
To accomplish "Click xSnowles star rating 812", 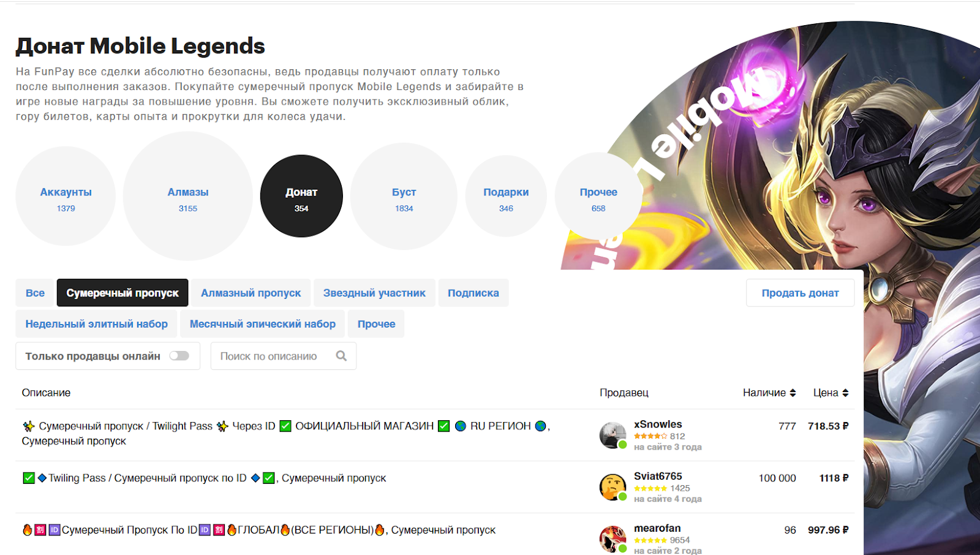I will (659, 436).
